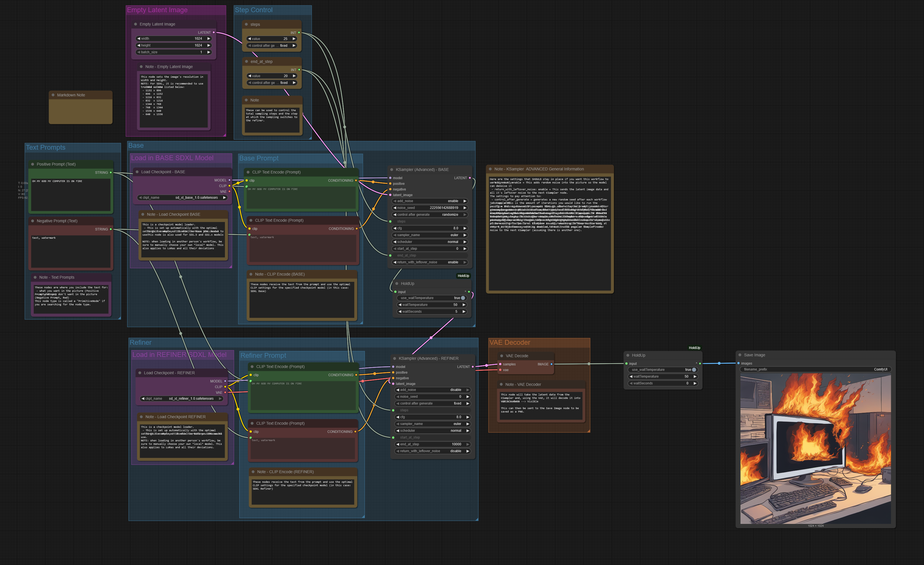Image resolution: width=924 pixels, height=565 pixels.
Task: Select the Base Prompt group title
Action: (259, 158)
